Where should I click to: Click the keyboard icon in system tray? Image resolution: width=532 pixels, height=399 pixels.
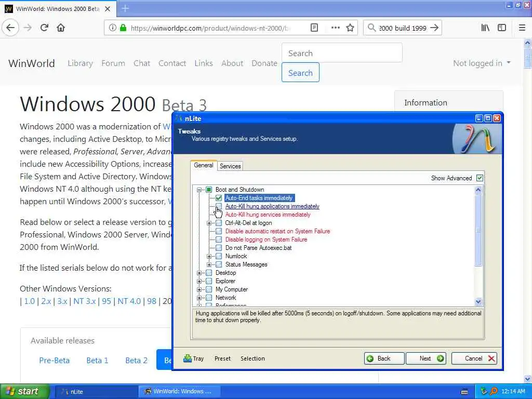click(x=464, y=392)
